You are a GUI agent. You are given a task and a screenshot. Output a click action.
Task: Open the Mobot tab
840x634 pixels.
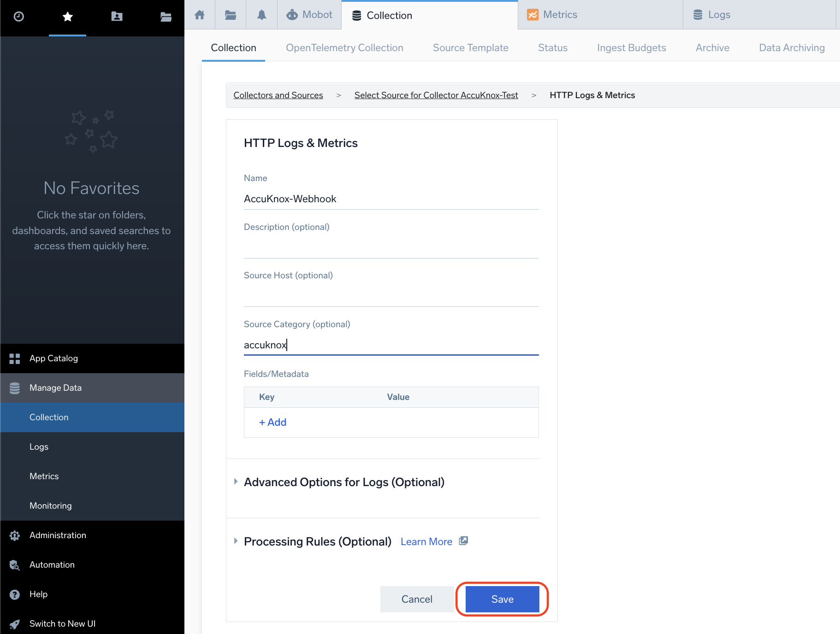point(309,15)
